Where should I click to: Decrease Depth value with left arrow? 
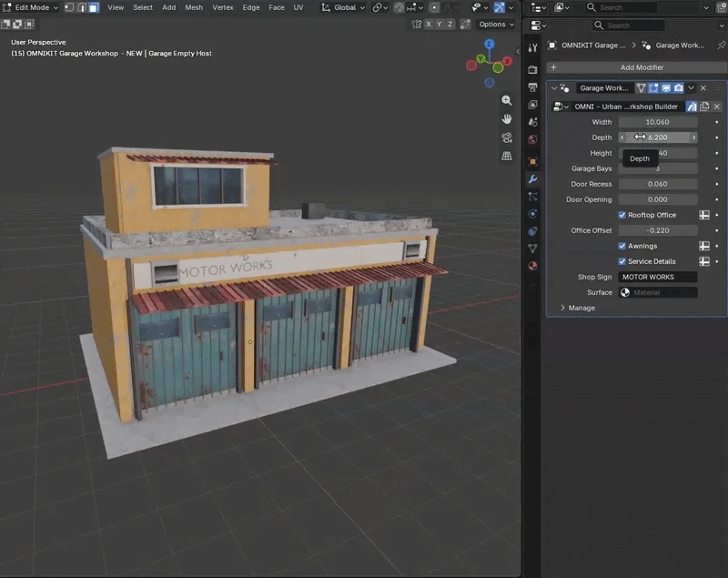pos(622,137)
